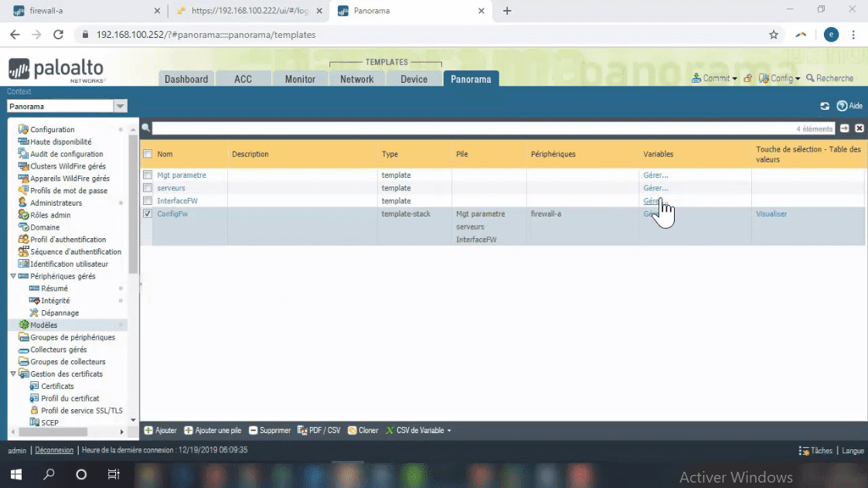Click the Ajouter add icon in bottom toolbar
This screenshot has height=488, width=868.
148,431
